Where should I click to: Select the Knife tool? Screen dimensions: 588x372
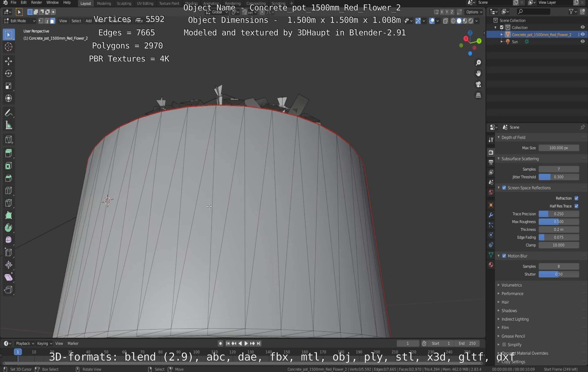9,203
